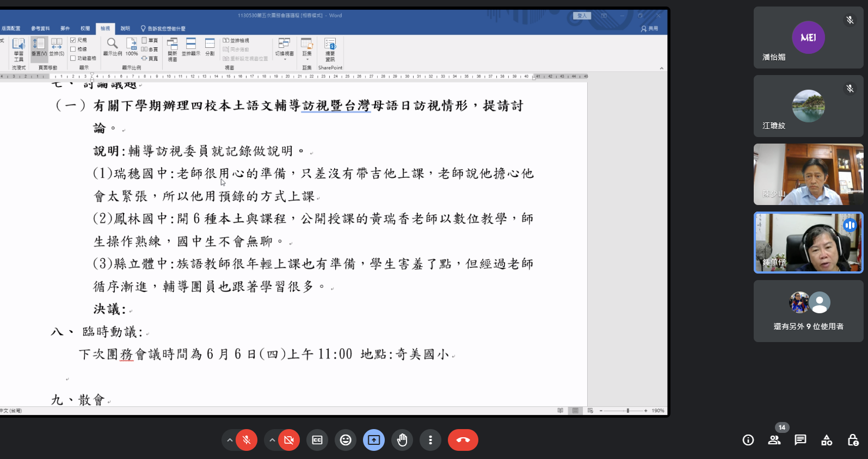Open the meeting details info icon
This screenshot has height=459, width=868.
(748, 440)
